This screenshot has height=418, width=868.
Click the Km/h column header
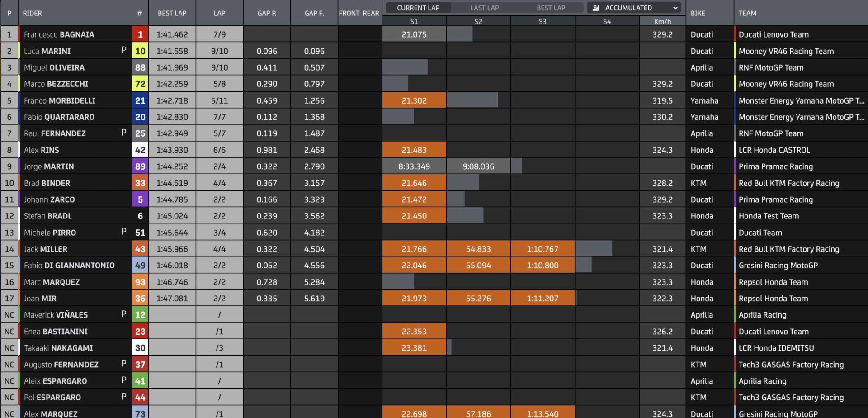tap(662, 21)
